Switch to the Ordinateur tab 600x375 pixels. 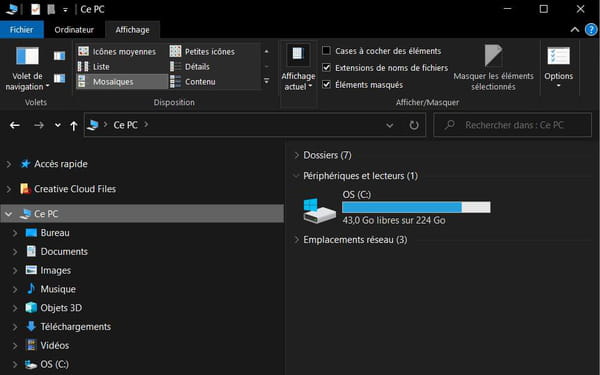tap(74, 29)
